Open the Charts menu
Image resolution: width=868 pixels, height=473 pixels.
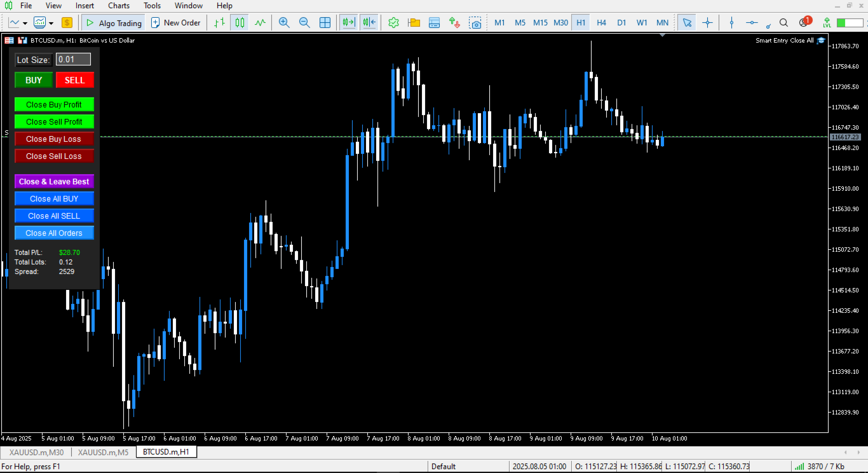(x=118, y=5)
